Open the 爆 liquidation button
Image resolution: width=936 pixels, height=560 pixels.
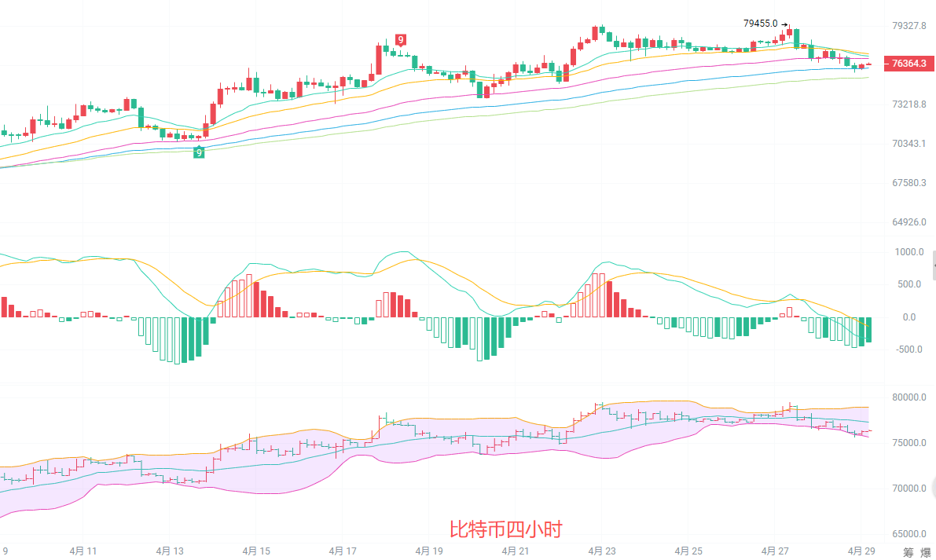tap(926, 553)
